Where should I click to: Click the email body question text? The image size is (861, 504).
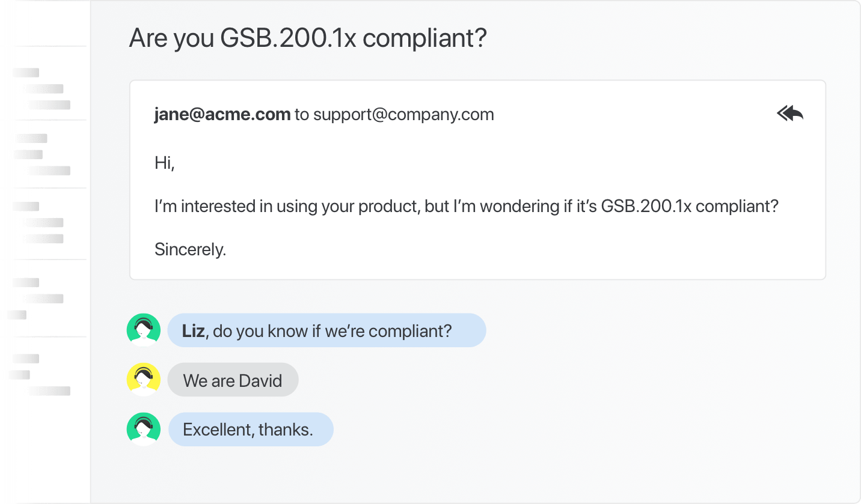click(467, 206)
